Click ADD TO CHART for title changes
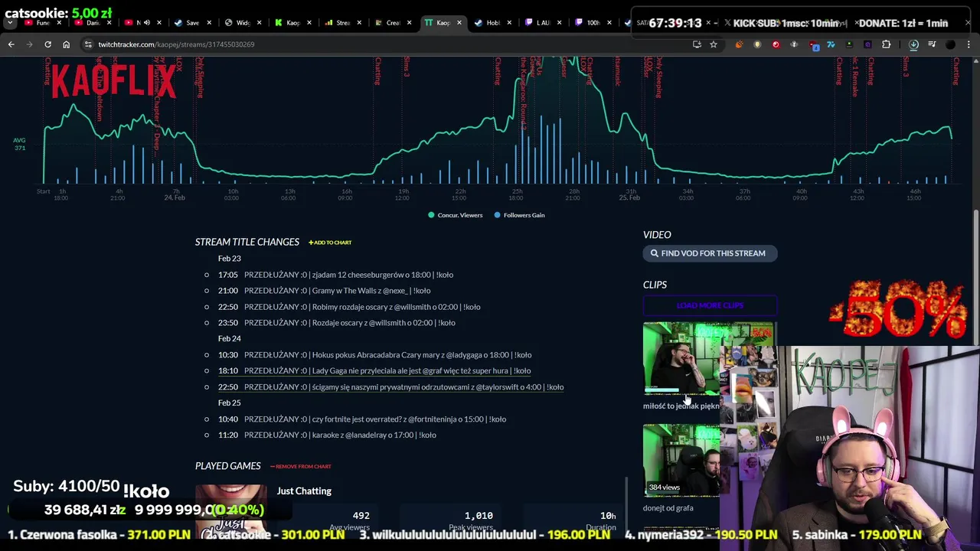 [330, 243]
